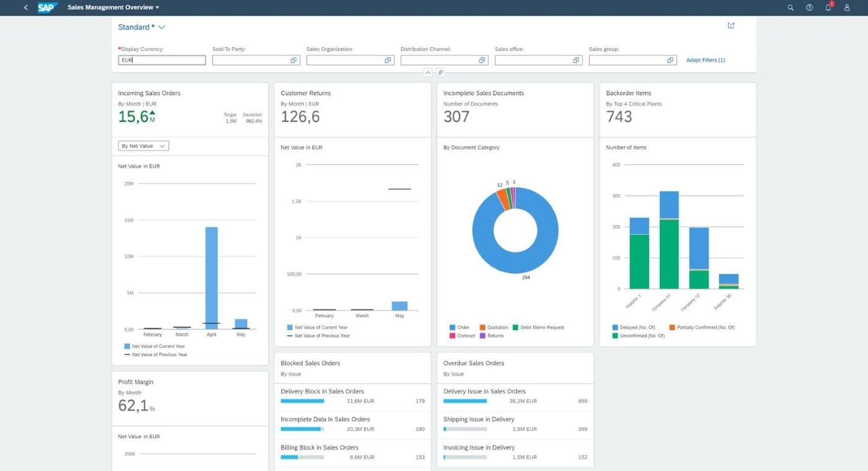868x471 pixels.
Task: Expand the Standard variant dropdown
Action: click(x=162, y=27)
